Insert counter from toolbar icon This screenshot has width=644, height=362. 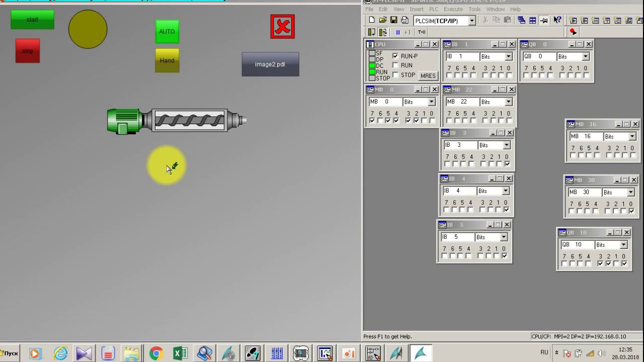pyautogui.click(x=617, y=20)
